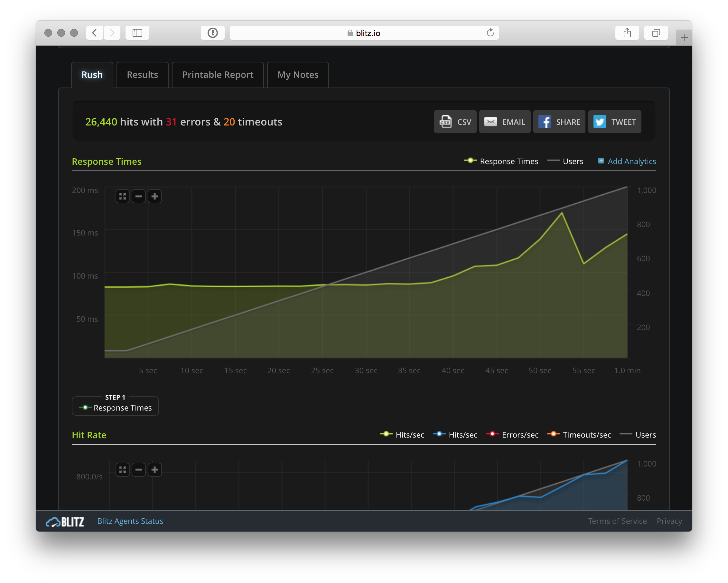Viewport: 728px width, 583px height.
Task: Toggle Errors/sec legend item
Action: (512, 435)
